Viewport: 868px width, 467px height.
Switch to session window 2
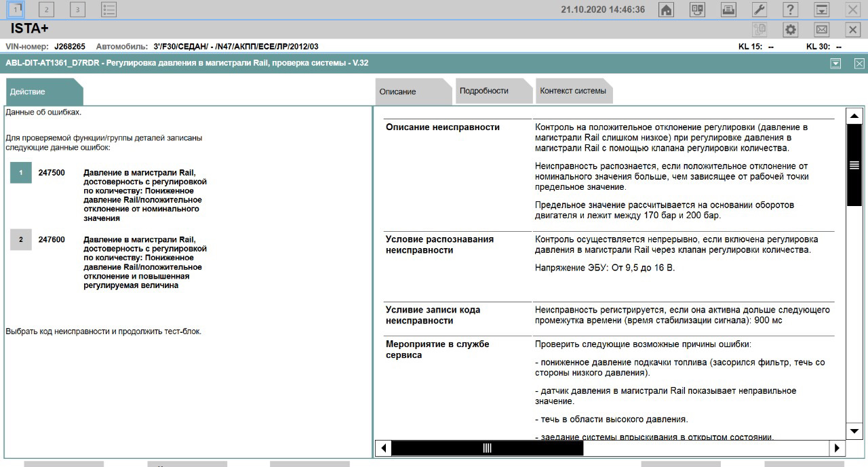(46, 9)
